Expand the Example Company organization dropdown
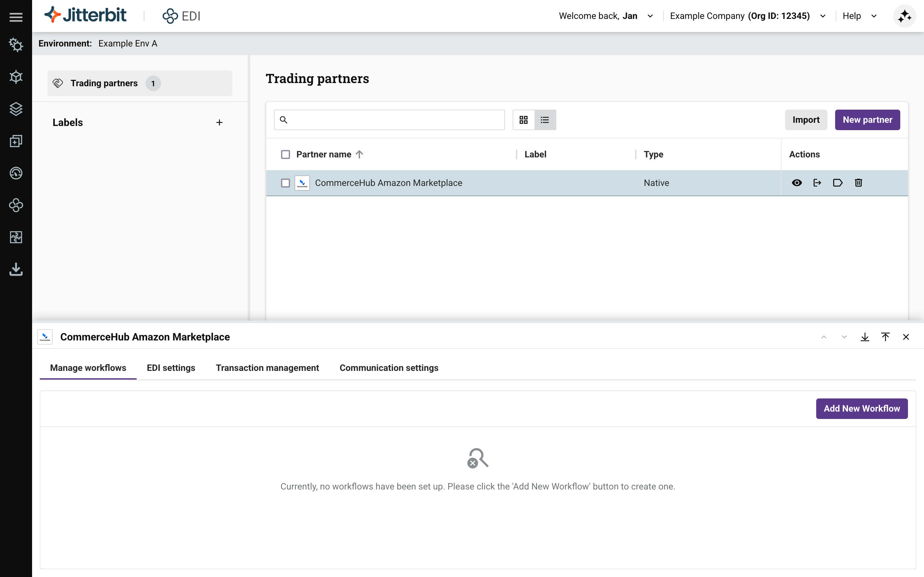 click(822, 16)
